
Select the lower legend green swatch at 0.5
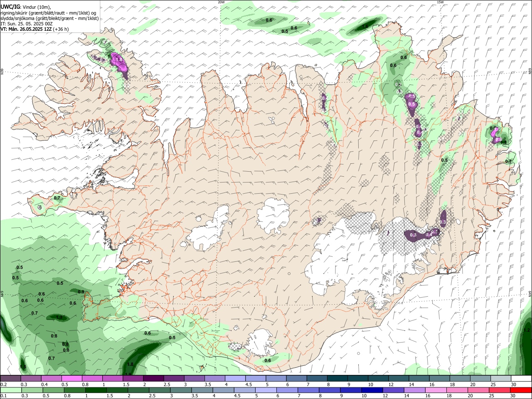[53, 390]
